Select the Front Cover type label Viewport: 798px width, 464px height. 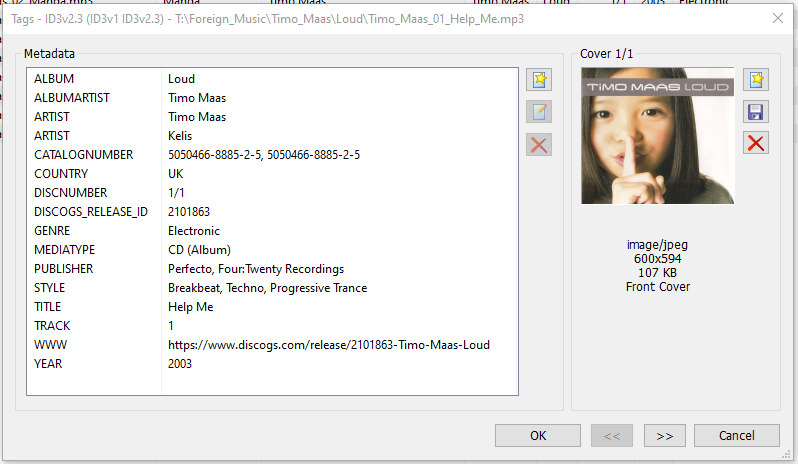coord(658,286)
